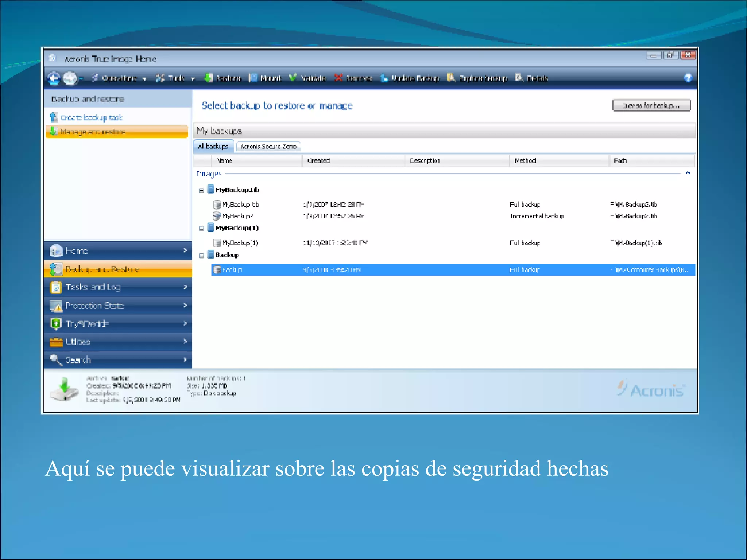Click the Backup and Restore sidebar icon

pos(56,269)
